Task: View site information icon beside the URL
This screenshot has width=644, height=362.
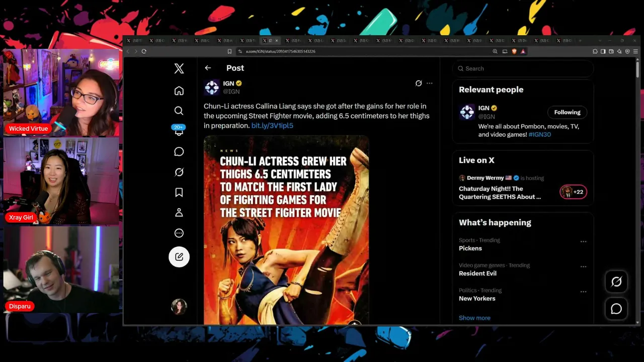Action: click(x=240, y=51)
